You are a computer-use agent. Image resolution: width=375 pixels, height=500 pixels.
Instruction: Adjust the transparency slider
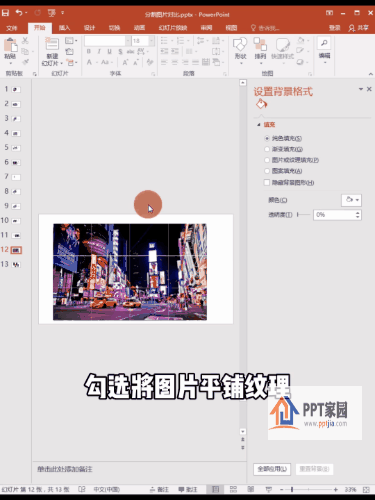tap(303, 215)
